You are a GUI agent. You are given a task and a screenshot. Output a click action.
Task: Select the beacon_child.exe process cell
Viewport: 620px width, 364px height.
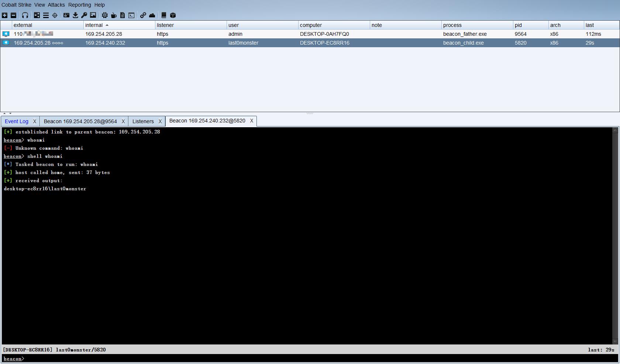click(x=478, y=43)
